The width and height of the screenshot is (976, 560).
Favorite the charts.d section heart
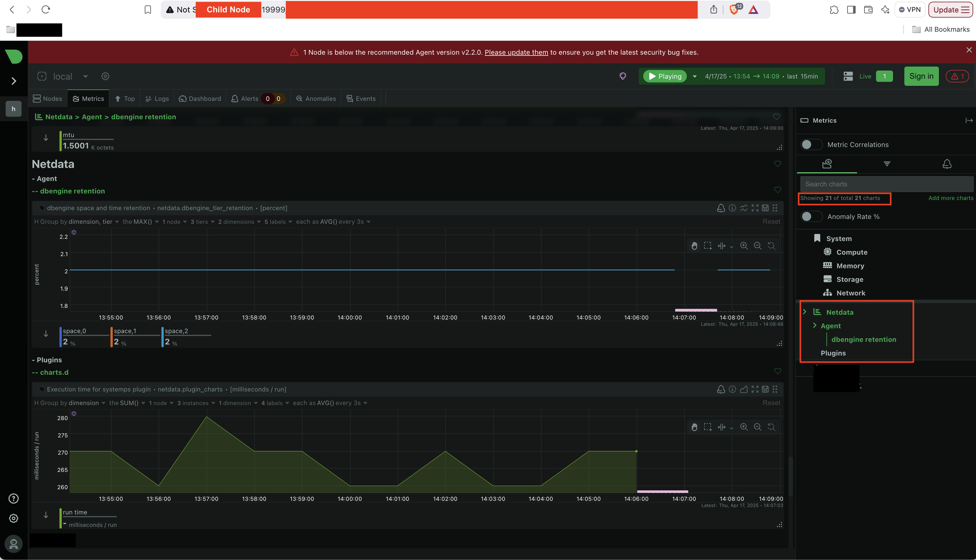777,371
